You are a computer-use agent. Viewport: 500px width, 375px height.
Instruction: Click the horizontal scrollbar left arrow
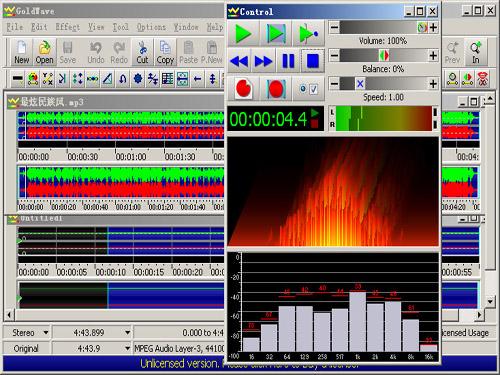(9, 314)
